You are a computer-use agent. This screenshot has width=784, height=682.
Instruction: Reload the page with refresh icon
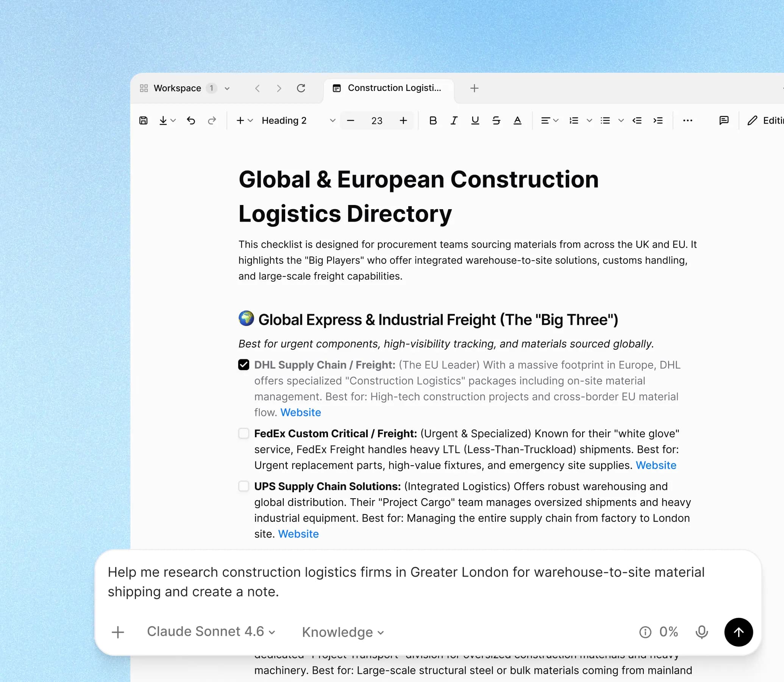point(301,88)
